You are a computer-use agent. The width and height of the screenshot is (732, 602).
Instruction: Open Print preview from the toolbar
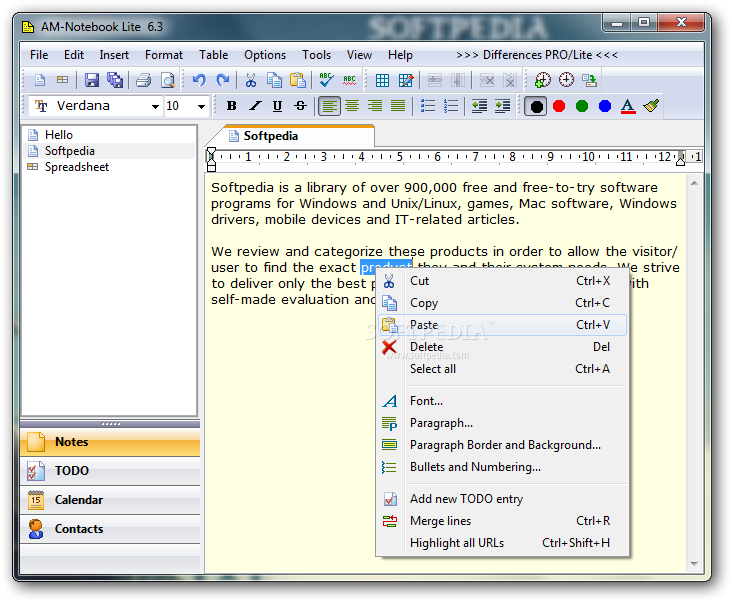[x=168, y=80]
